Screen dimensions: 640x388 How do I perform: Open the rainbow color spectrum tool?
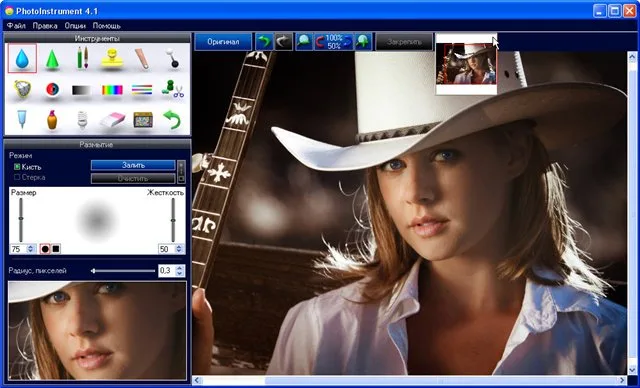click(x=112, y=90)
